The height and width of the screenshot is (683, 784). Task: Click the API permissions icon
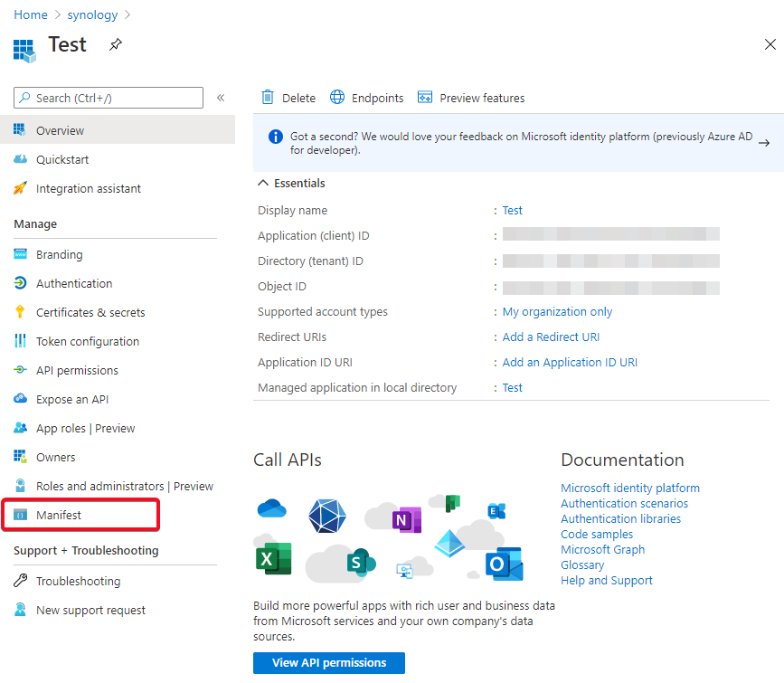20,370
